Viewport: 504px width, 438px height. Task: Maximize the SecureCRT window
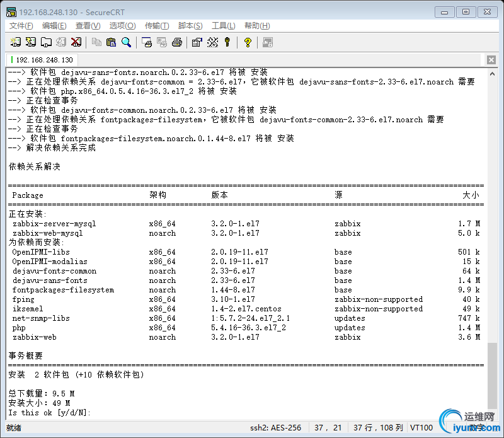click(x=466, y=12)
